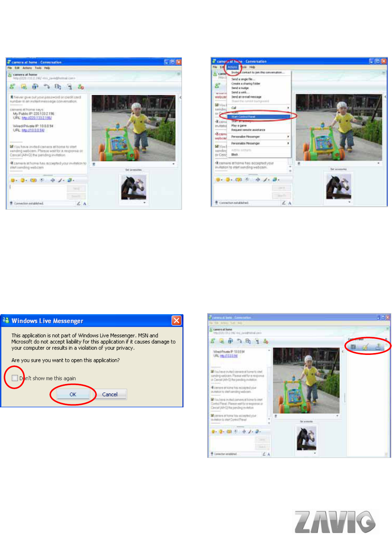This screenshot has height=542, width=392.
Task: Click Invite contact icon in Control Panel window
Action: tap(213, 341)
